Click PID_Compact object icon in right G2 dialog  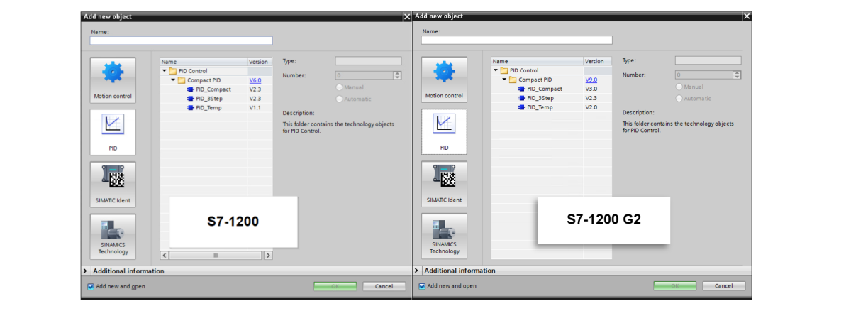click(522, 89)
